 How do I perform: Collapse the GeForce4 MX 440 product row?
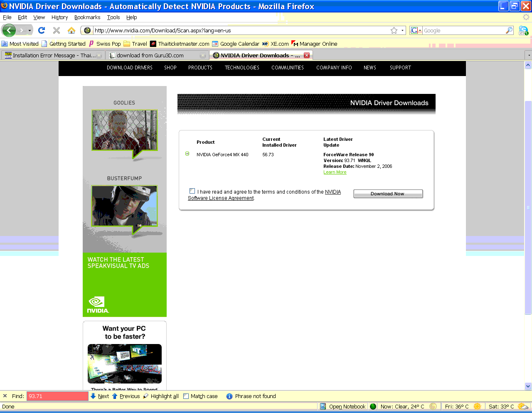[187, 154]
